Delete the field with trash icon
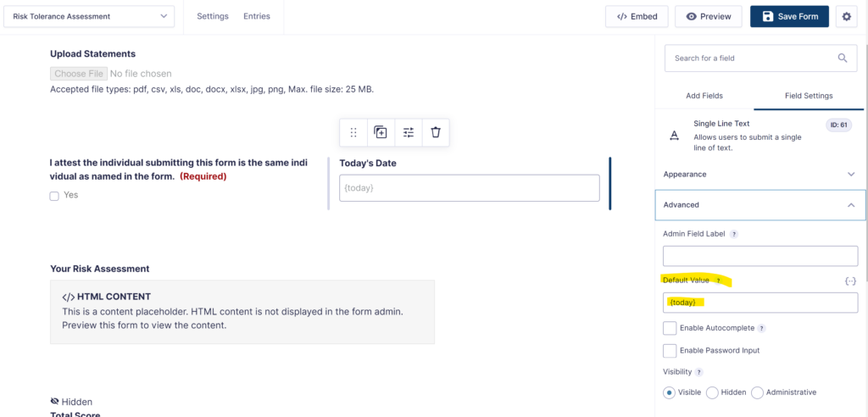Image resolution: width=868 pixels, height=417 pixels. click(436, 132)
